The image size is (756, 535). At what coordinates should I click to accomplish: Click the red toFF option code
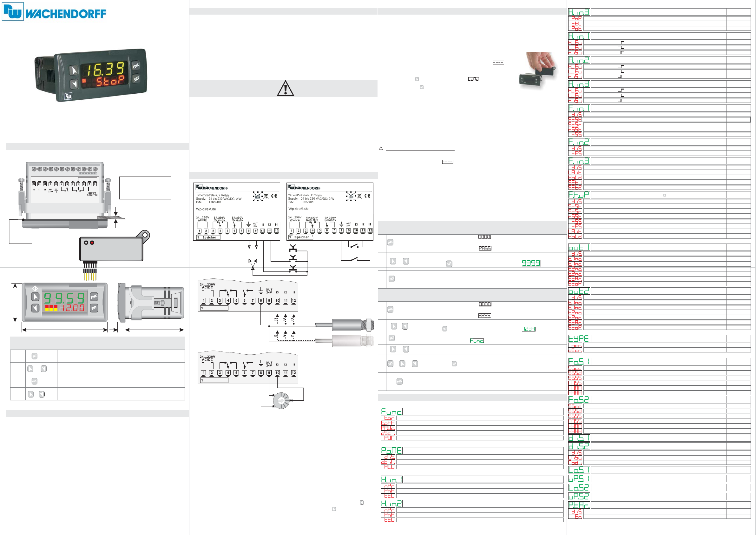[388, 423]
